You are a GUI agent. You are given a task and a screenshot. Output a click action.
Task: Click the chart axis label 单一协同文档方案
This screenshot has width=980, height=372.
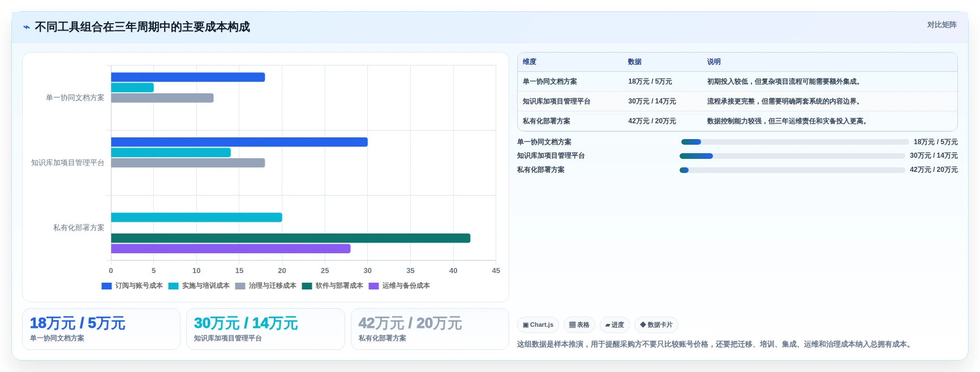[x=75, y=98]
